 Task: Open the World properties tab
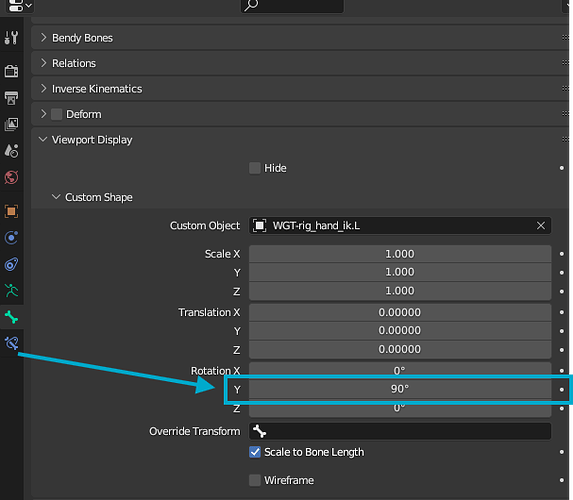(11, 178)
